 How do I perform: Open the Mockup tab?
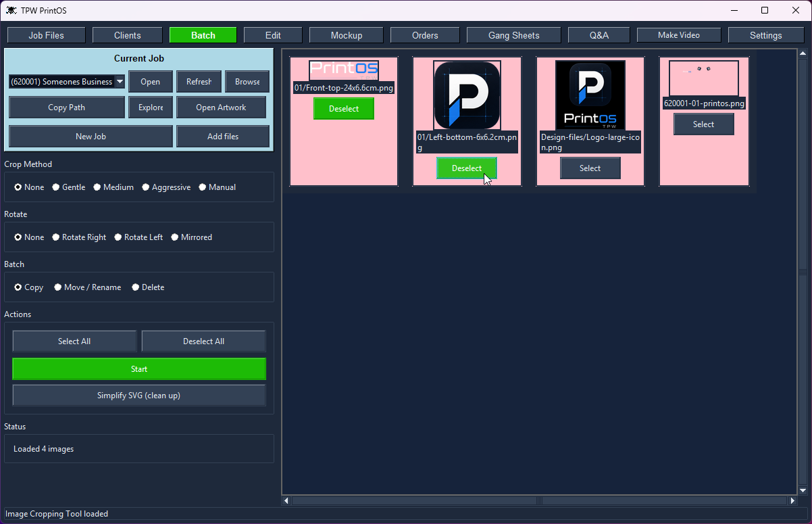[347, 35]
